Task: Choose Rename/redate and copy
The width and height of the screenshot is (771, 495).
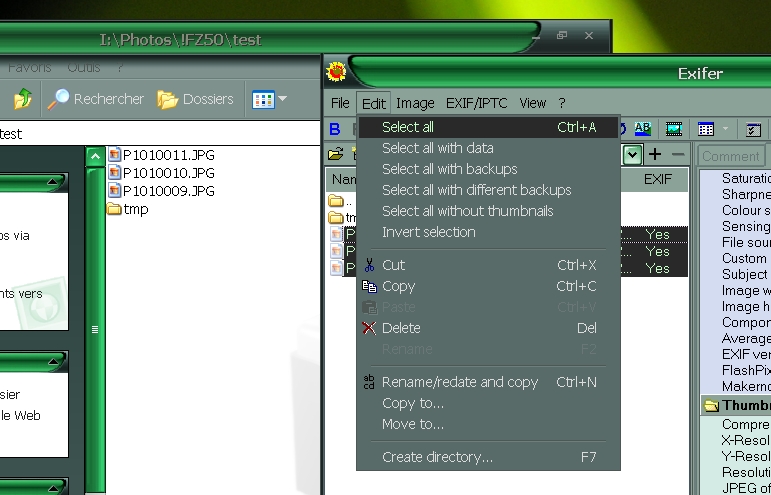Action: (460, 382)
